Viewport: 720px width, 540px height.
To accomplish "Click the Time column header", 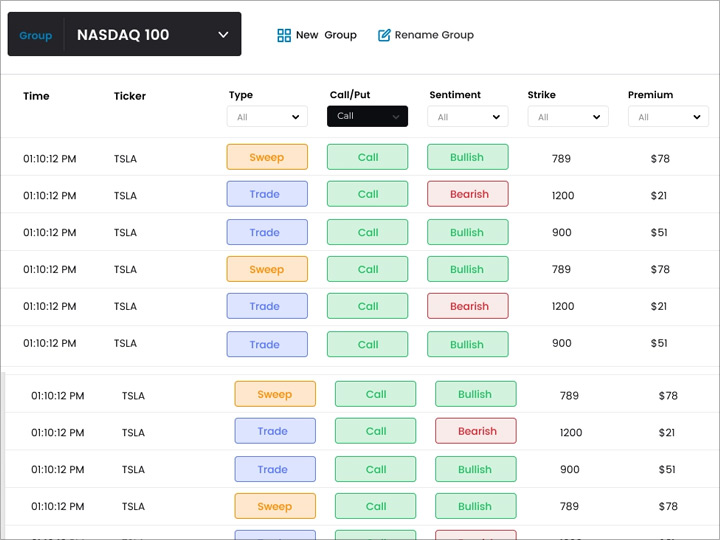I will tap(36, 96).
